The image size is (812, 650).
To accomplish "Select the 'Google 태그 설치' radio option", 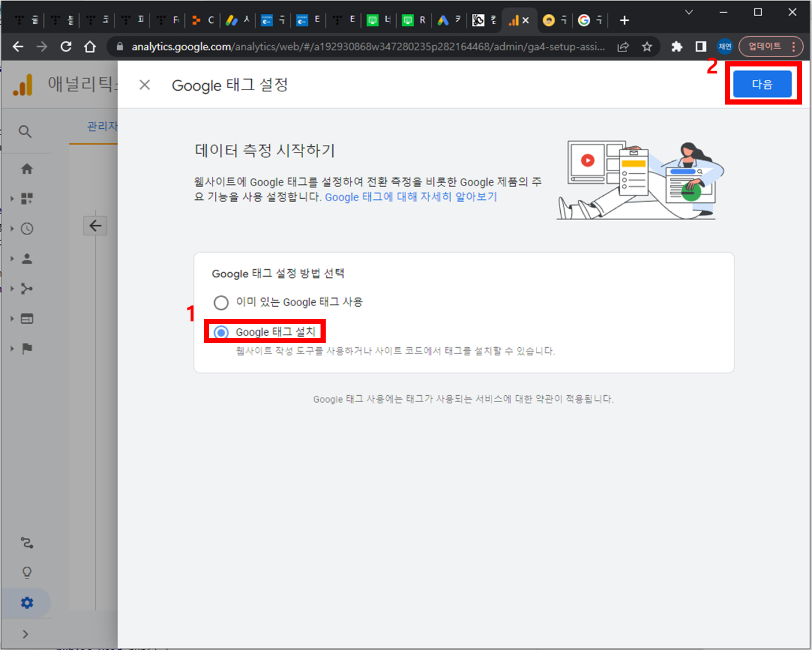I will point(221,332).
